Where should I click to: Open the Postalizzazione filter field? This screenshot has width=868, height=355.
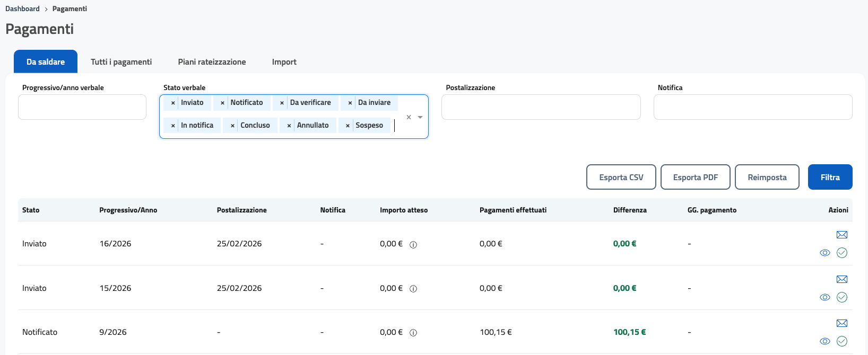541,107
